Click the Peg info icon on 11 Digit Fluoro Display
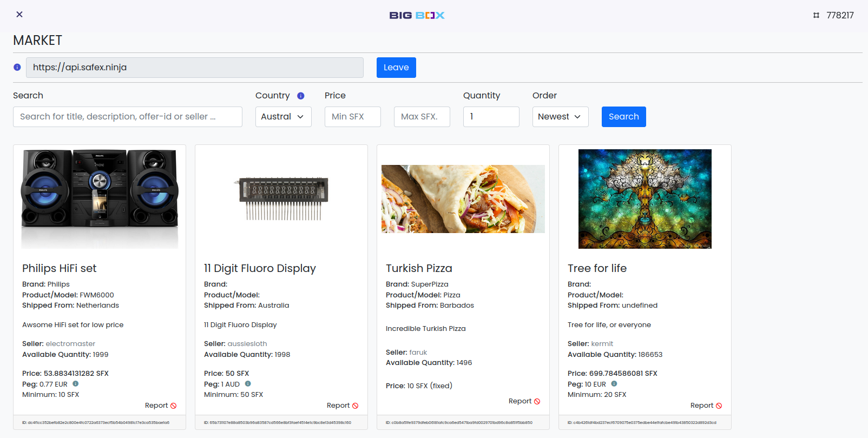Viewport: 868px width, 438px height. (248, 384)
